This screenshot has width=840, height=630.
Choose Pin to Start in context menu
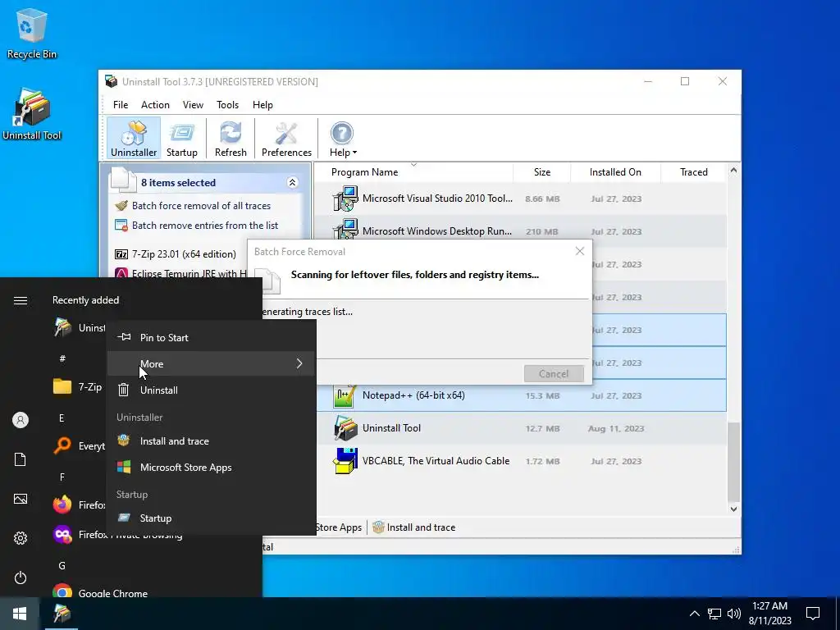pyautogui.click(x=211, y=337)
